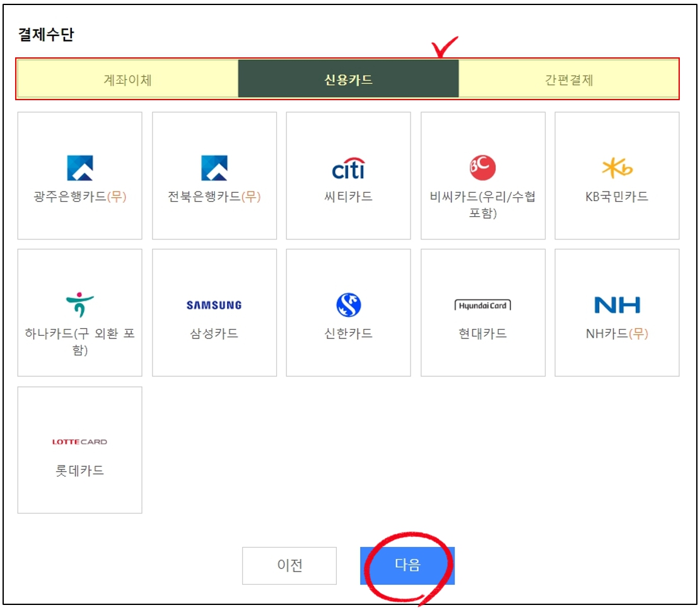The width and height of the screenshot is (700, 610).
Task: Select the 신용카드 tab
Action: (x=348, y=79)
